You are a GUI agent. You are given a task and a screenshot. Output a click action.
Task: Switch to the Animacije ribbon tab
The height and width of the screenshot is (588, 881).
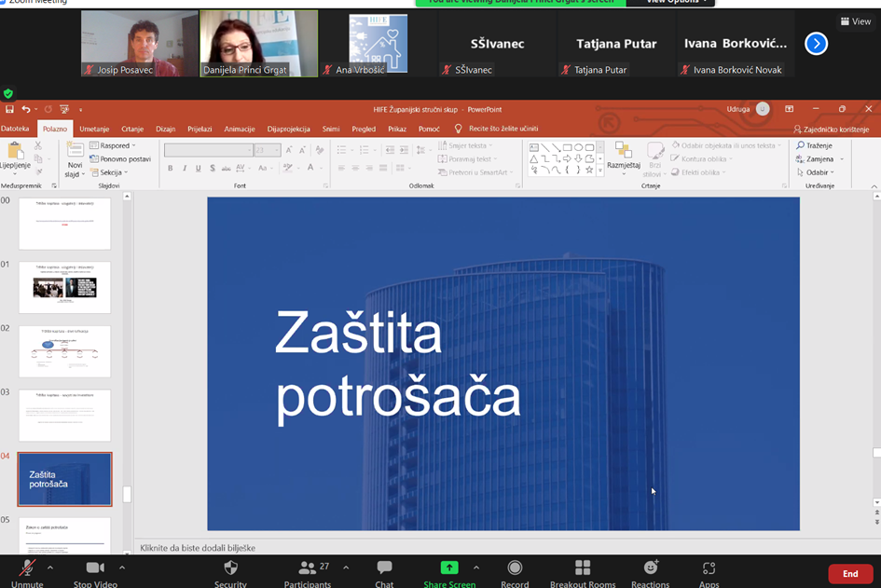click(x=240, y=129)
